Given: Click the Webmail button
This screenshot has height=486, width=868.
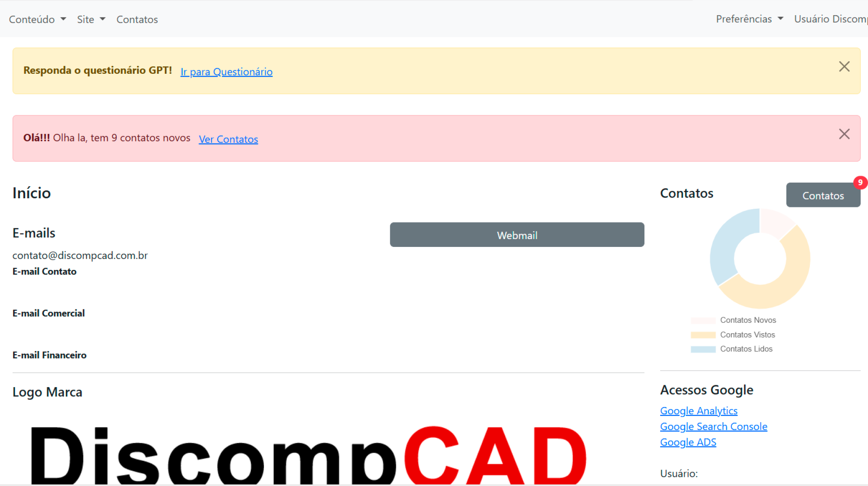Looking at the screenshot, I should (x=517, y=234).
